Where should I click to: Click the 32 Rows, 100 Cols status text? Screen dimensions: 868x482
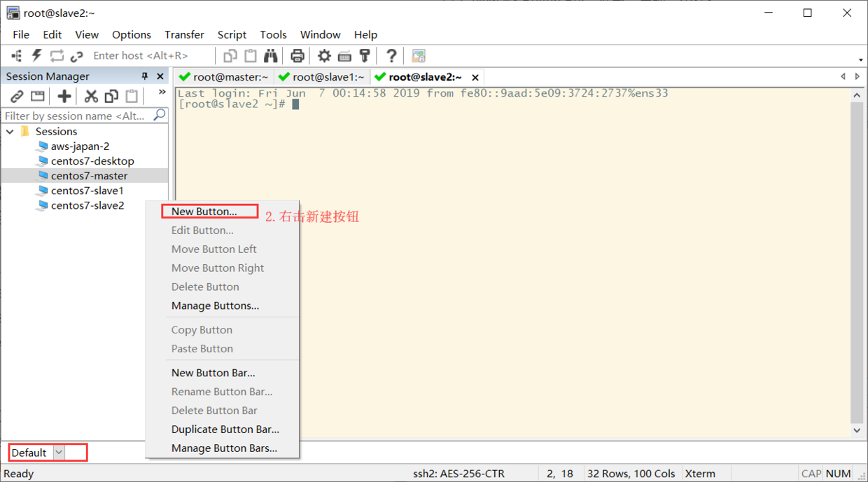point(631,474)
